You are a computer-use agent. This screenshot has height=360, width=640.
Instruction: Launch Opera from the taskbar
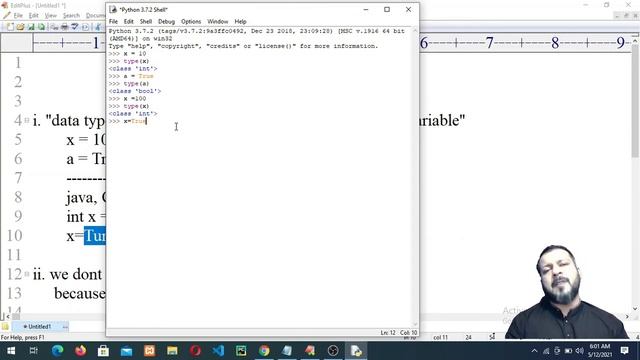[x=195, y=351]
